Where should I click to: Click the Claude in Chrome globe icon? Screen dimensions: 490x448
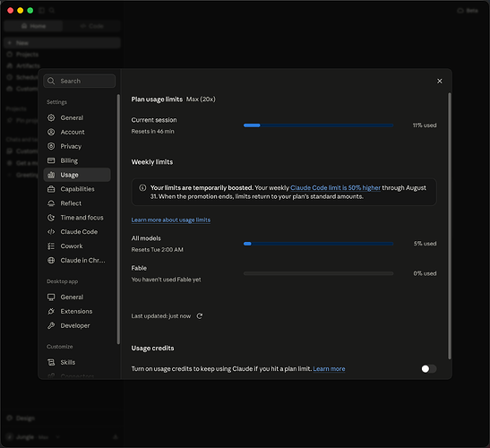click(51, 260)
